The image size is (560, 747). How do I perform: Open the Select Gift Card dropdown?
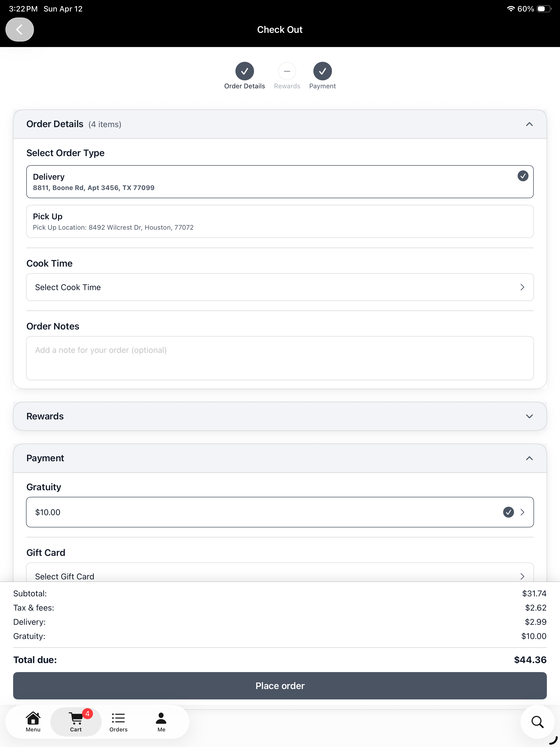[x=280, y=572]
